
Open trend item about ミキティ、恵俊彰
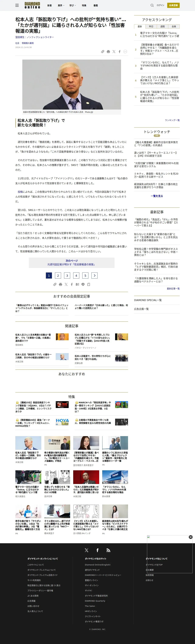pyautogui.click(x=156, y=175)
